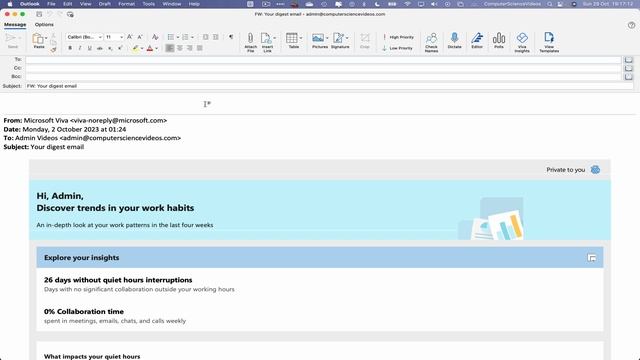Image resolution: width=640 pixels, height=360 pixels.
Task: Open the Draft menu
Action: click(x=104, y=4)
